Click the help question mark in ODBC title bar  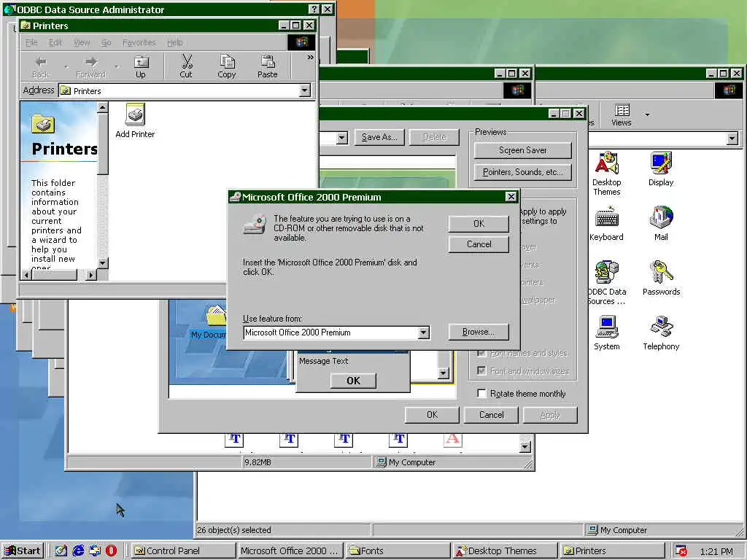(314, 9)
